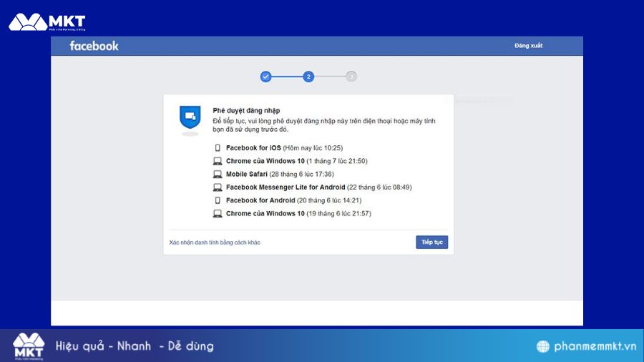Image resolution: width=644 pixels, height=362 pixels.
Task: Click the blue login approval shield icon
Action: tap(190, 117)
